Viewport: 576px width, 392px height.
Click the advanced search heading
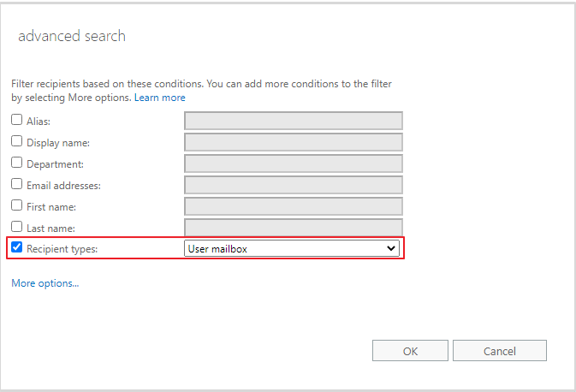[x=72, y=36]
